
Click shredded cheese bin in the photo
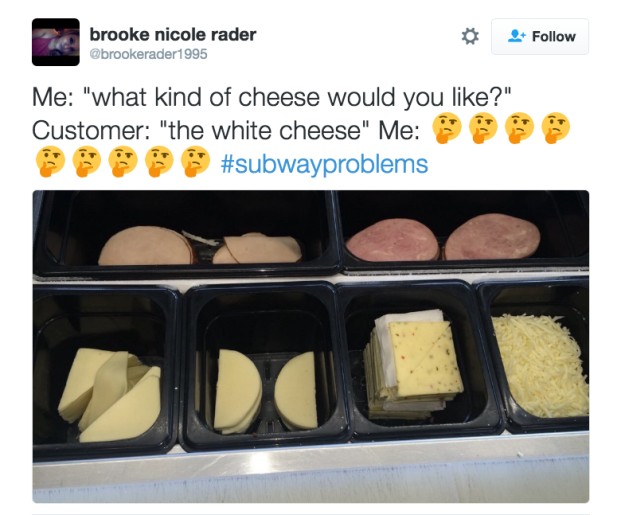point(540,365)
